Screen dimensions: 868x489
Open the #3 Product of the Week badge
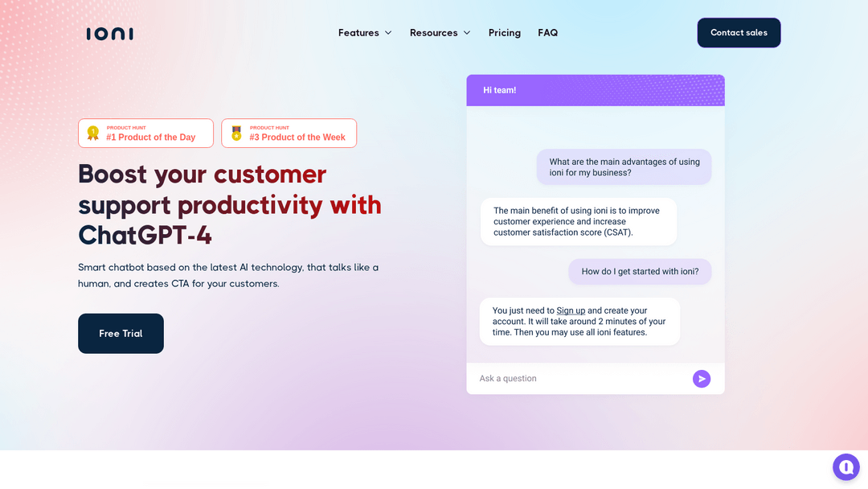pos(289,133)
